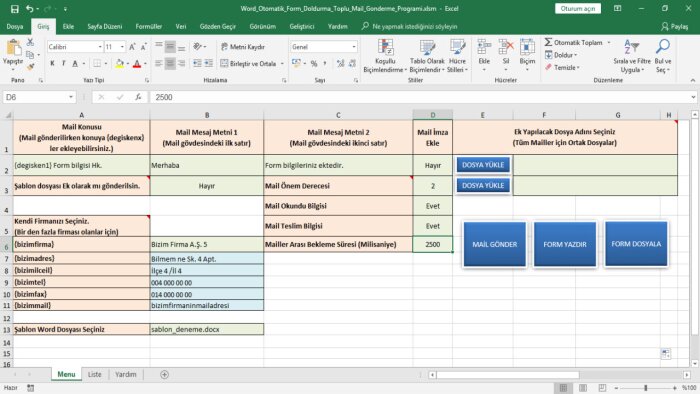
Task: Click the Decrease Indent icon
Action: [x=197, y=64]
